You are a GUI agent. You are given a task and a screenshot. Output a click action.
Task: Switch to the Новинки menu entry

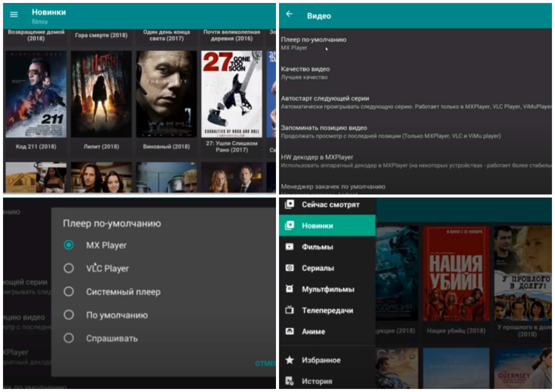point(327,226)
